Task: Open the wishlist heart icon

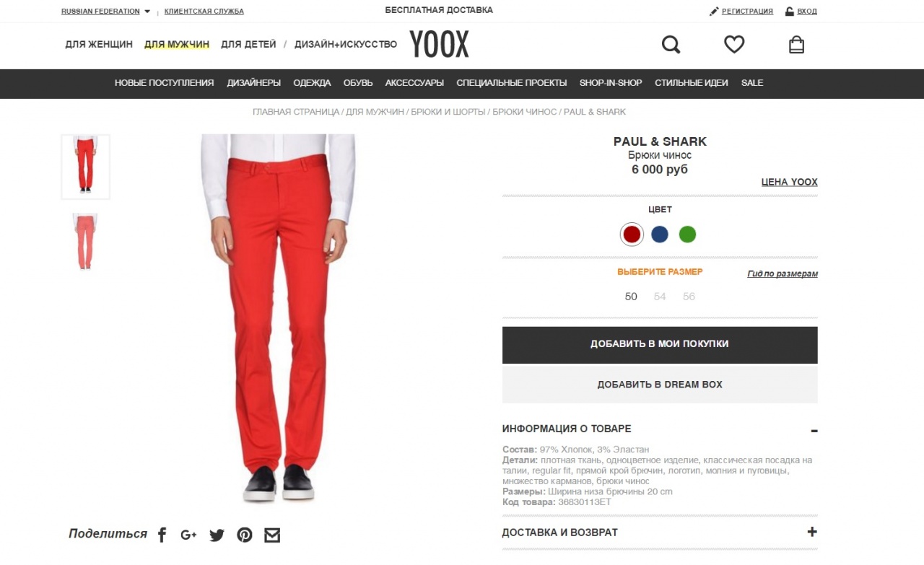Action: [x=734, y=45]
